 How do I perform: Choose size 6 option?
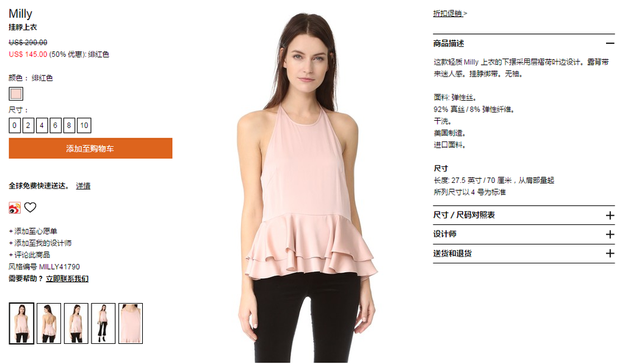55,126
